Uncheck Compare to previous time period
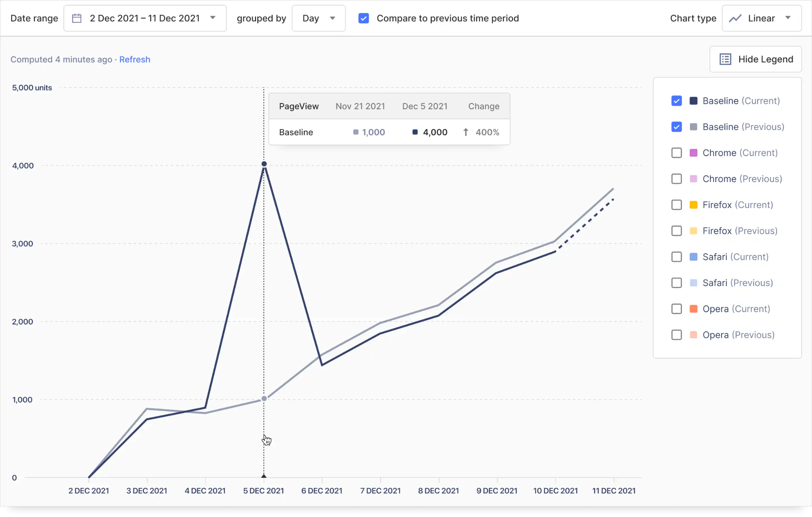 (364, 18)
